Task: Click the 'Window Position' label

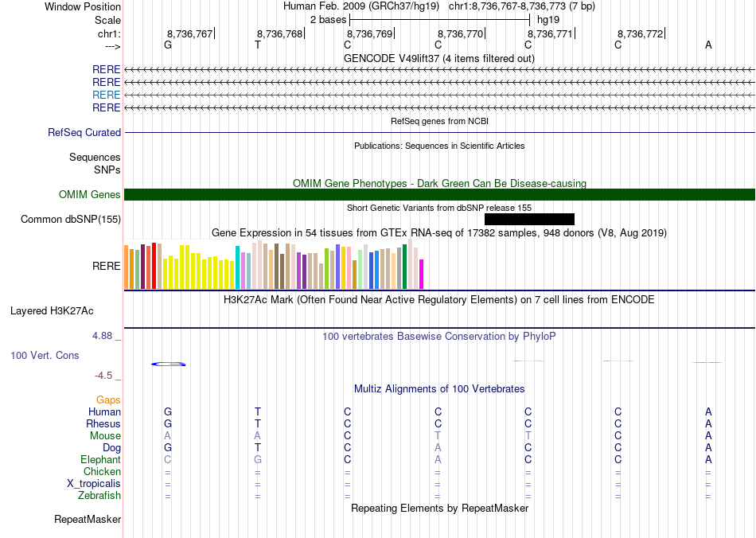Action: click(x=83, y=6)
